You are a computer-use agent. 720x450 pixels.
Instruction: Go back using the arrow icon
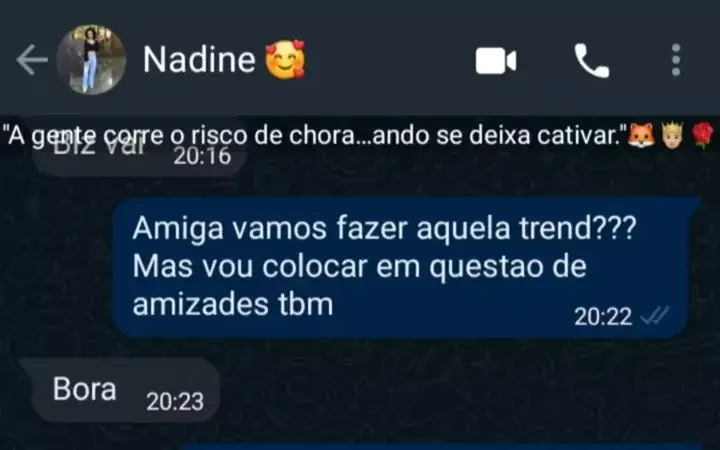[x=32, y=60]
